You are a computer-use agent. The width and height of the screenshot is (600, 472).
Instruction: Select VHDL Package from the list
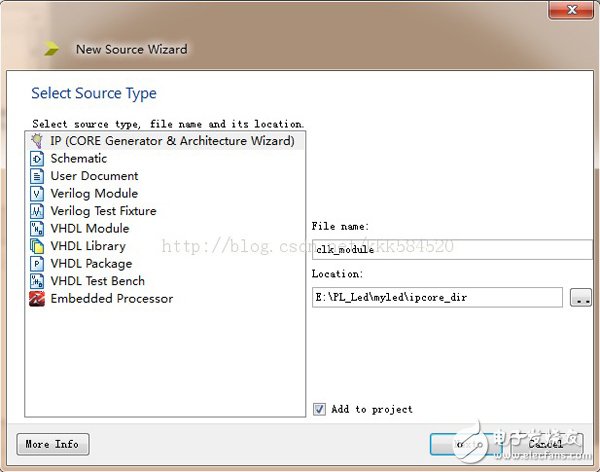91,264
